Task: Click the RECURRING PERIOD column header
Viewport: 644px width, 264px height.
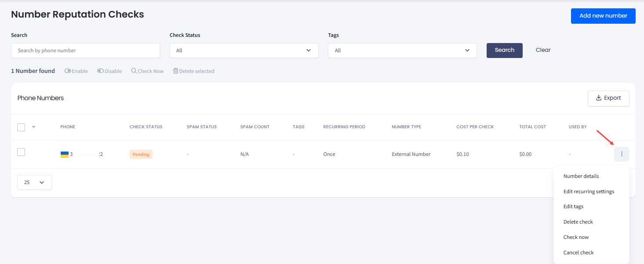Action: (344, 127)
